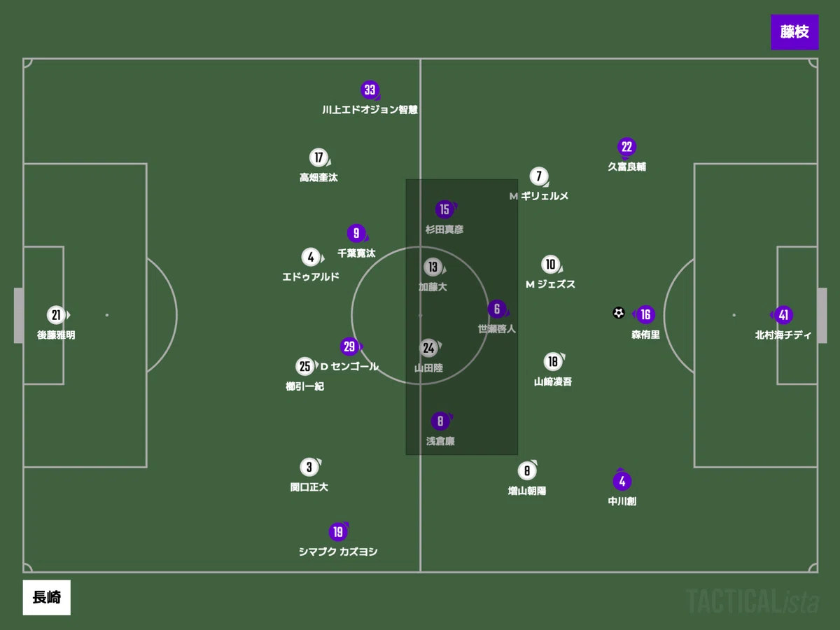Screen dimensions: 840x630
Task: Select purple marker 19 Shimabuku Kazuyoshi
Action: click(338, 533)
